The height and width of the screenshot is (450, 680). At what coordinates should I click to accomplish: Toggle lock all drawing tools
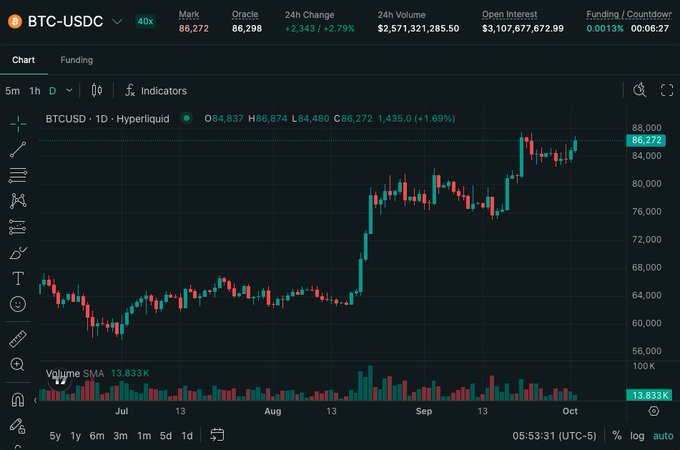18,426
